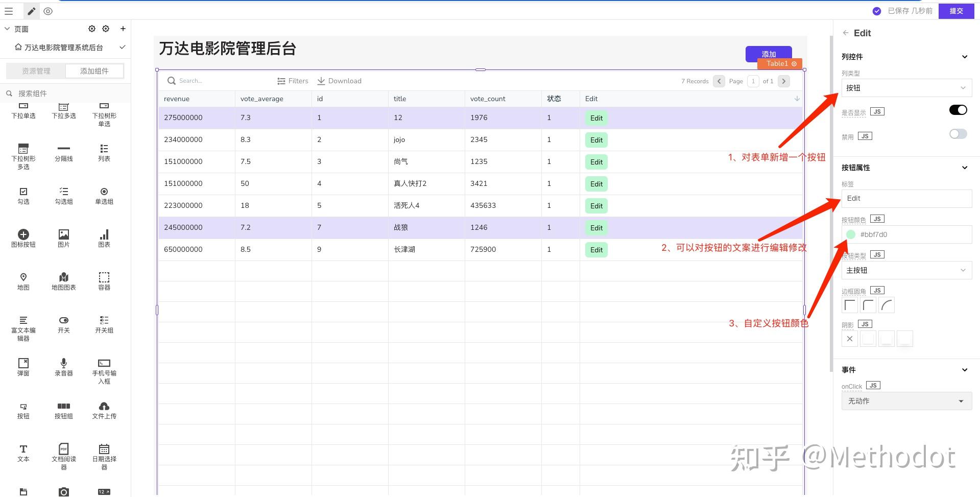Screen dimensions: 980x497
Task: Add the 列表 list widget
Action: click(x=104, y=153)
